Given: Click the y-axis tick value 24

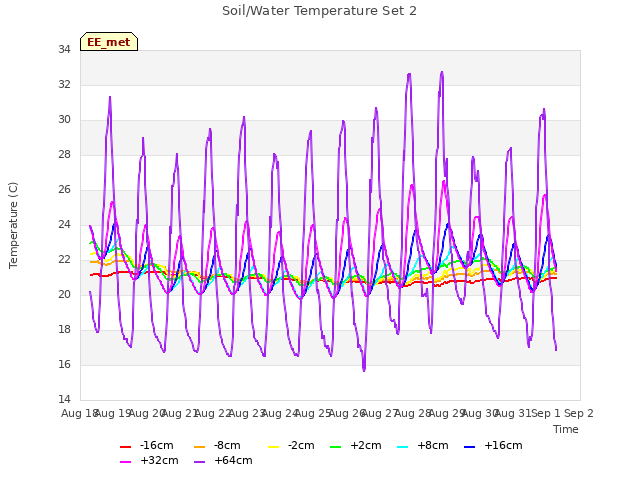Looking at the screenshot, I should click(x=64, y=224).
